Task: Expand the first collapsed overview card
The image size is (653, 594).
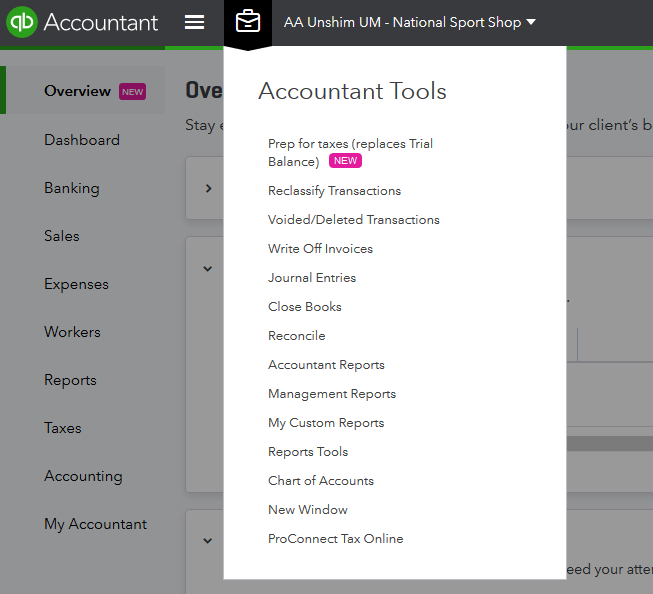Action: pyautogui.click(x=209, y=188)
